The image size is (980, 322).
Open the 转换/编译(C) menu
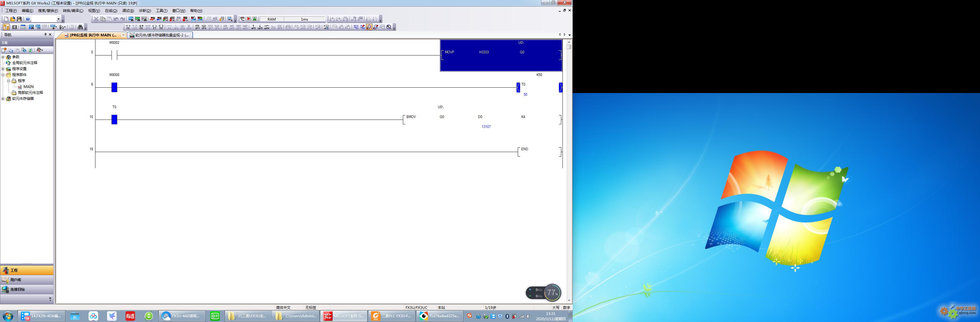click(x=73, y=11)
